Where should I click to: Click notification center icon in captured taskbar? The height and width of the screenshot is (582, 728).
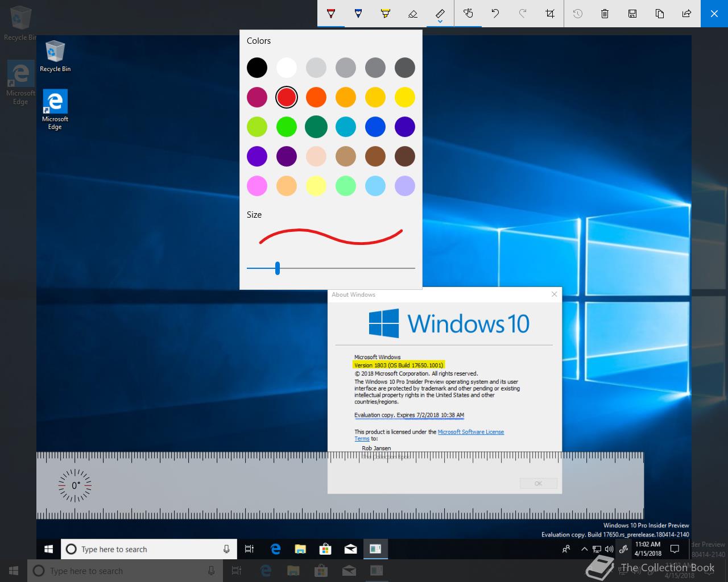click(675, 549)
